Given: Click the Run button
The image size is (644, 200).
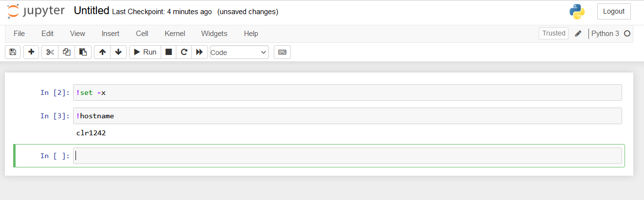Looking at the screenshot, I should 145,52.
